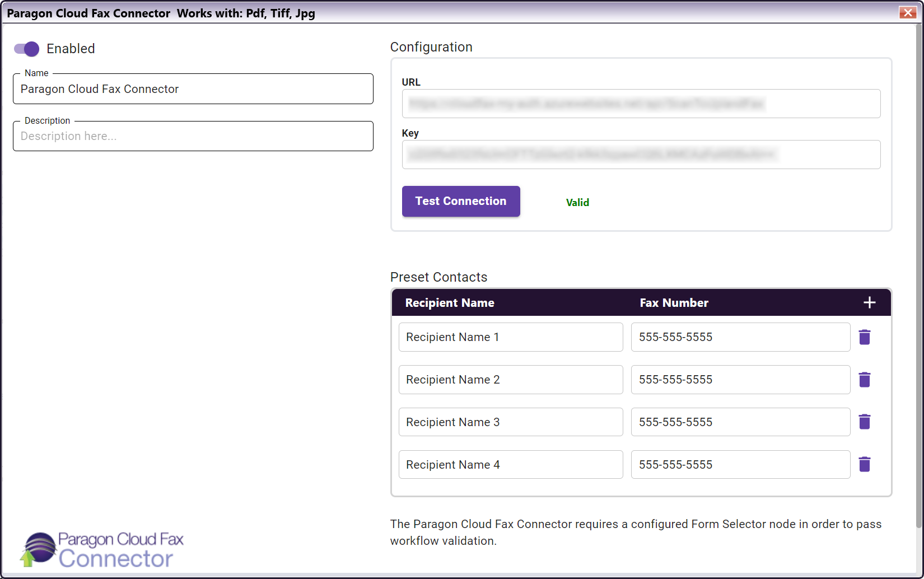Delete the Recipient Name 3 row
924x579 pixels.
(865, 422)
